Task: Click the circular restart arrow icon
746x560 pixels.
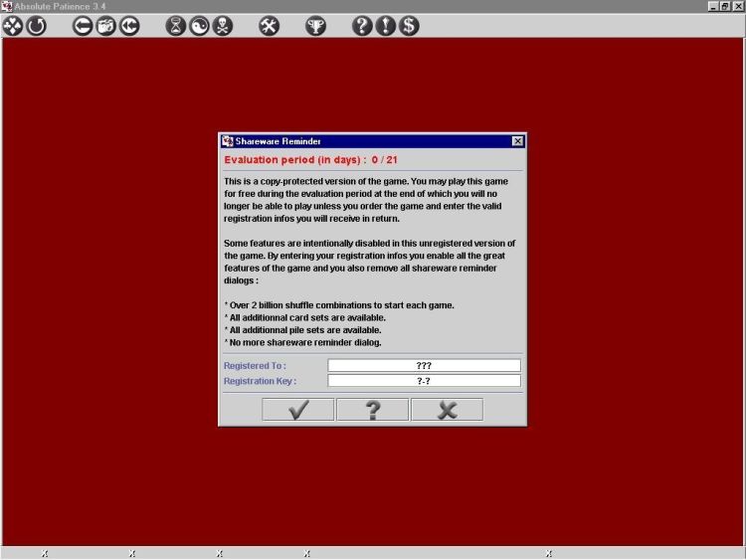Action: click(36, 26)
